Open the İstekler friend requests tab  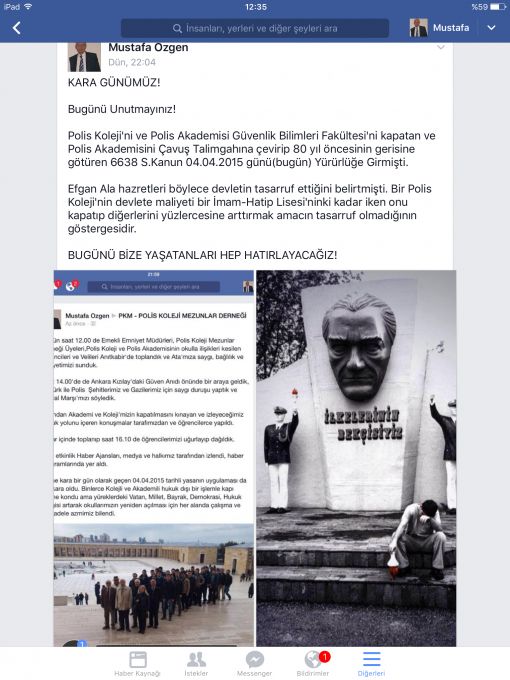point(196,664)
